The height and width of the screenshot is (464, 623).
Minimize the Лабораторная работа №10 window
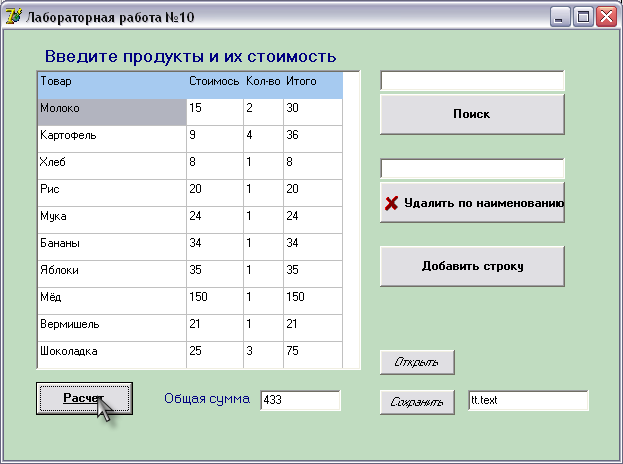(x=560, y=17)
